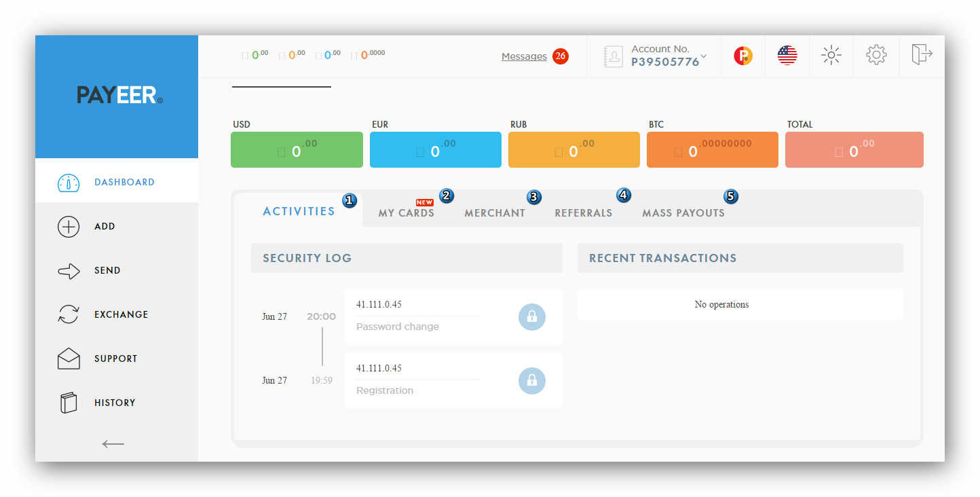Click the blue EUR balance card

click(x=436, y=149)
